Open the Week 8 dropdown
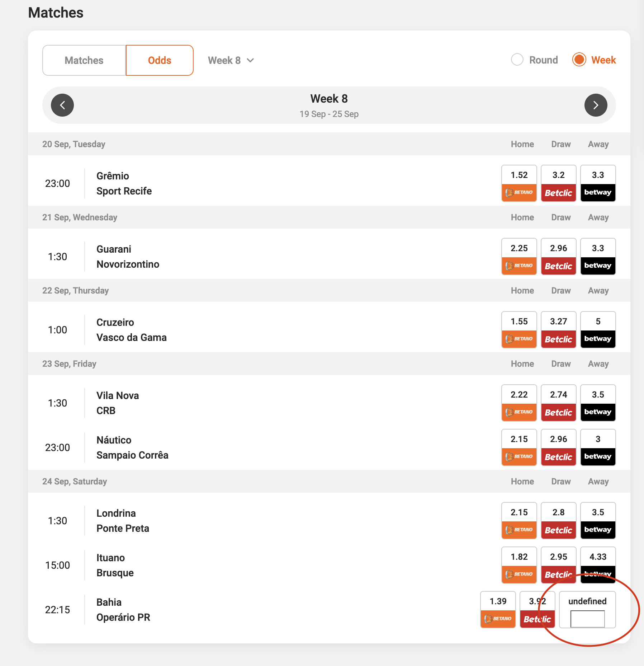The width and height of the screenshot is (644, 666). click(231, 60)
